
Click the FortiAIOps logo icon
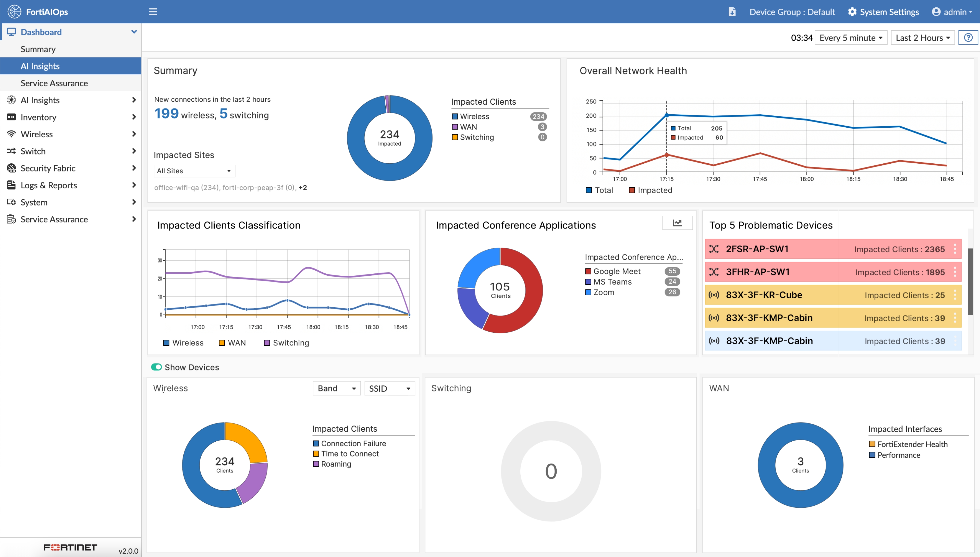pyautogui.click(x=14, y=12)
